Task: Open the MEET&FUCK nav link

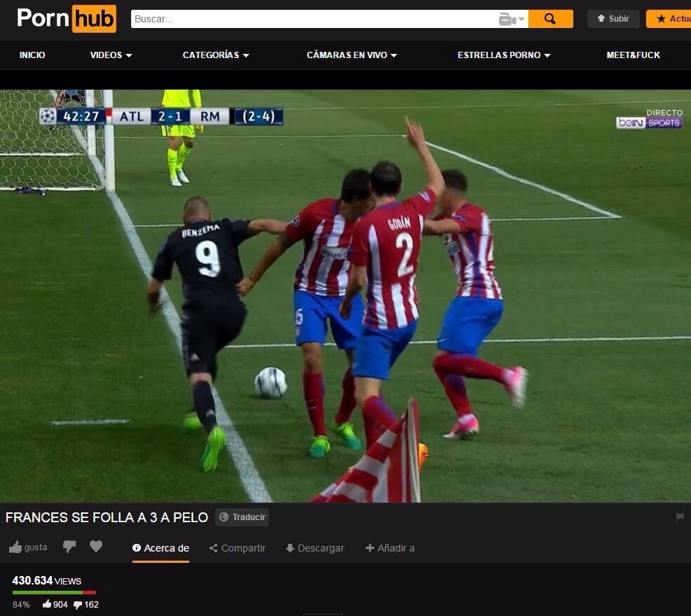Action: pyautogui.click(x=634, y=55)
